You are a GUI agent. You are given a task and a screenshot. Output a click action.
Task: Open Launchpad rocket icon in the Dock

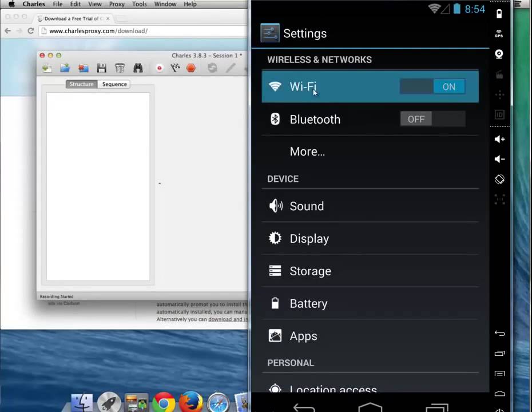pyautogui.click(x=109, y=403)
